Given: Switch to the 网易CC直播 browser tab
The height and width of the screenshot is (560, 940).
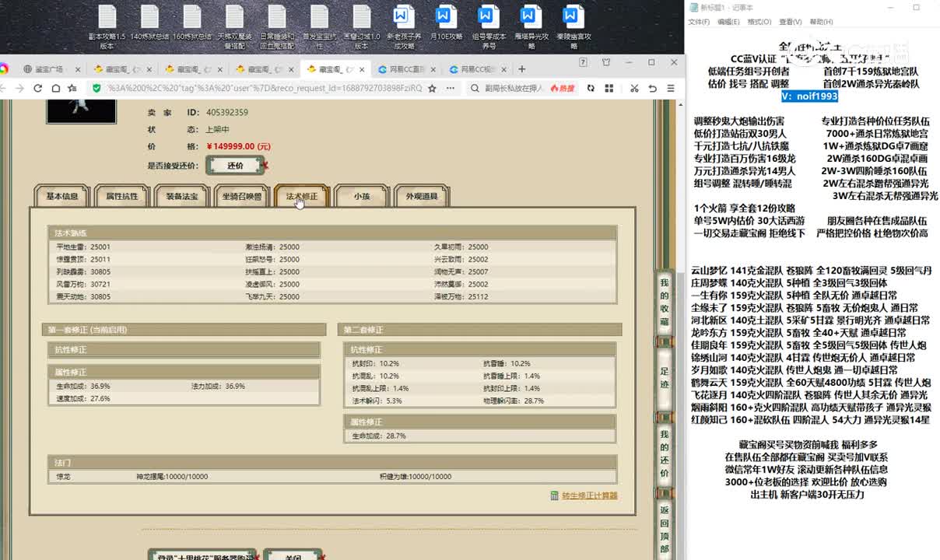Looking at the screenshot, I should click(405, 69).
